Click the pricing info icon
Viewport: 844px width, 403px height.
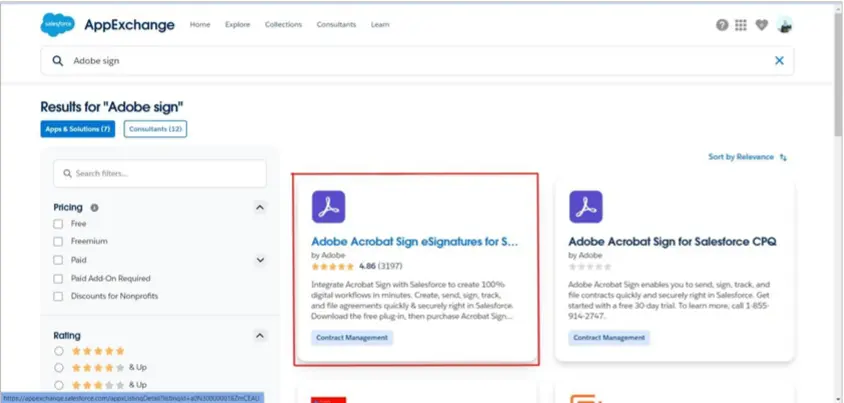pyautogui.click(x=95, y=208)
